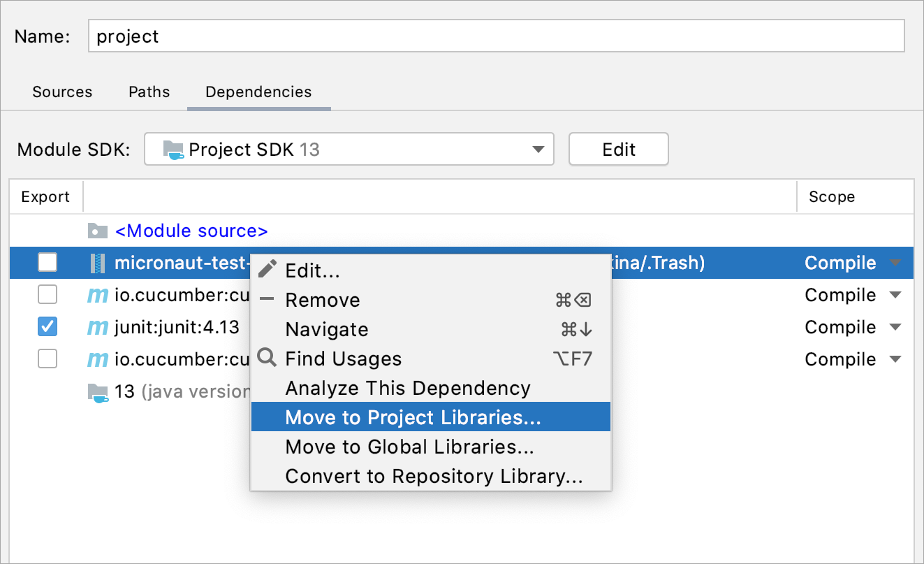Choose Move to Project Libraries...

(431, 417)
